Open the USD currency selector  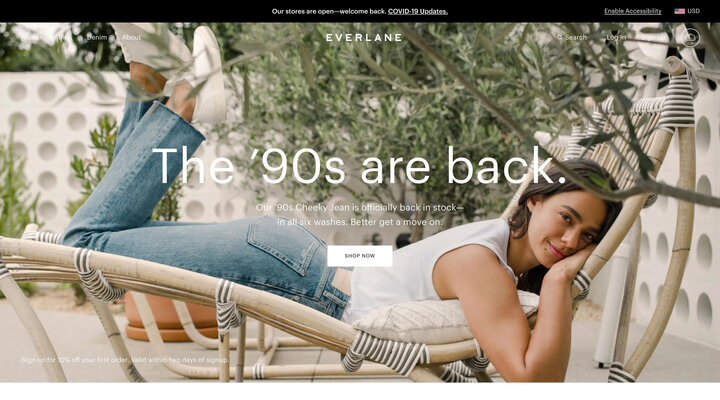pyautogui.click(x=693, y=11)
